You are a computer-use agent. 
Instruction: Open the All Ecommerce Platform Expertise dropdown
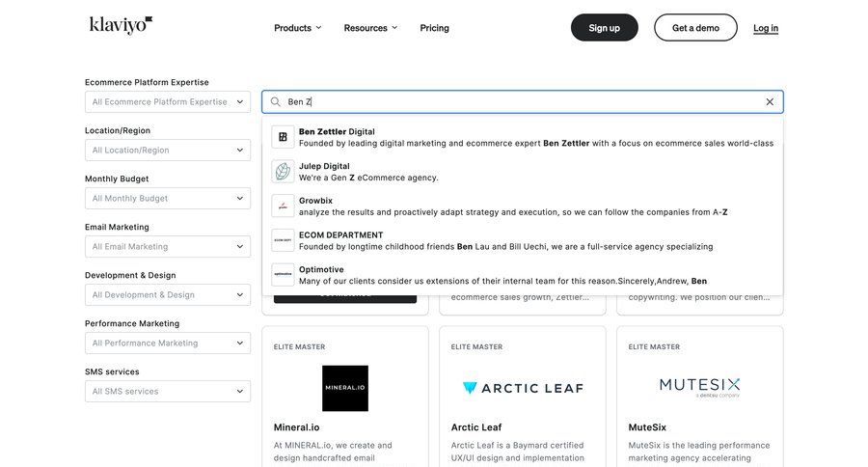[168, 102]
